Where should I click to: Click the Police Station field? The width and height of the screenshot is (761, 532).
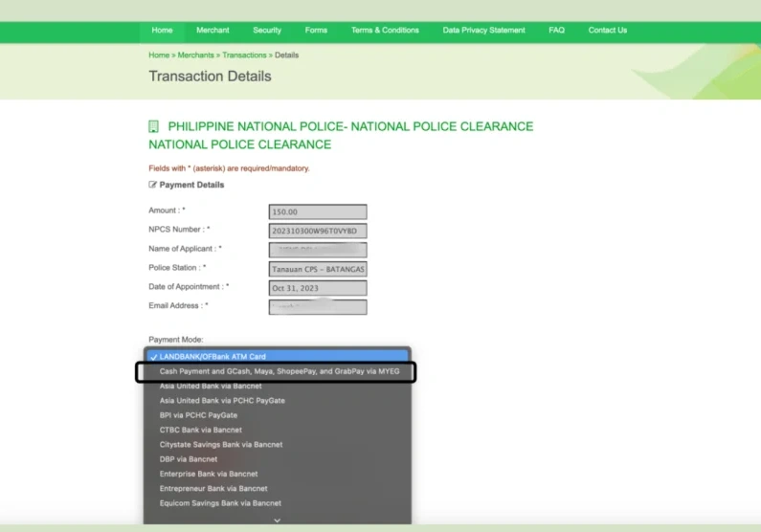pos(318,269)
